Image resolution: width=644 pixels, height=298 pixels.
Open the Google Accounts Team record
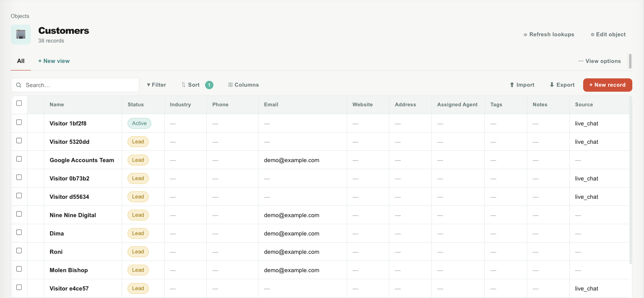pos(82,160)
